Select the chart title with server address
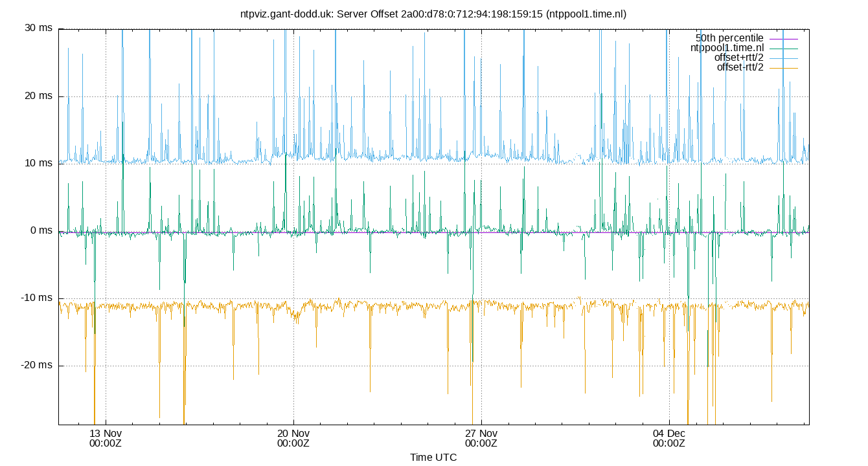 tap(434, 14)
